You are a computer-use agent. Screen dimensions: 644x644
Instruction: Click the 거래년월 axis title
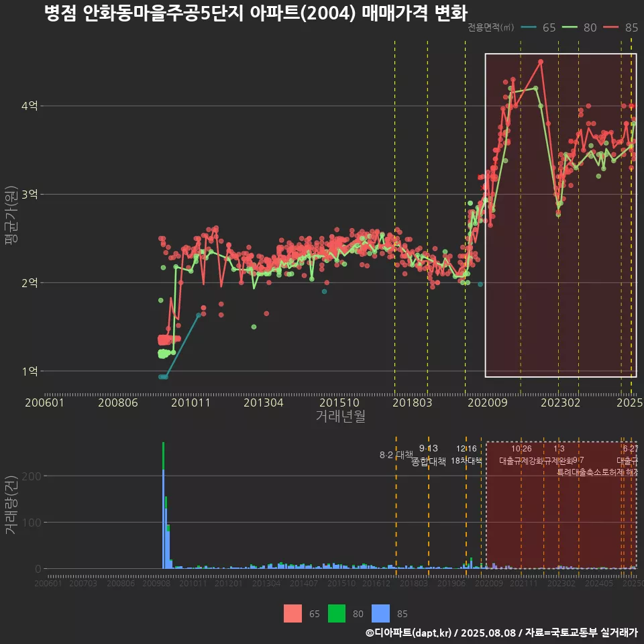pyautogui.click(x=341, y=416)
